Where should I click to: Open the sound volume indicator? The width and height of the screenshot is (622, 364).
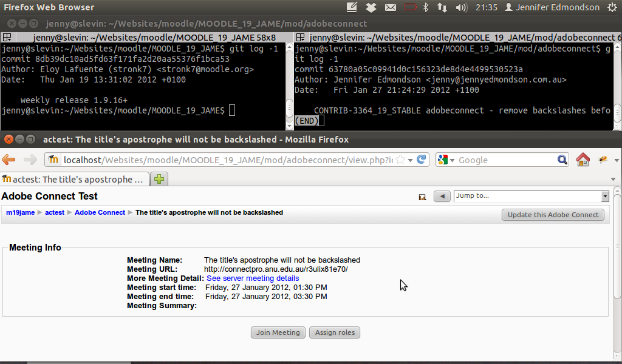[x=462, y=7]
